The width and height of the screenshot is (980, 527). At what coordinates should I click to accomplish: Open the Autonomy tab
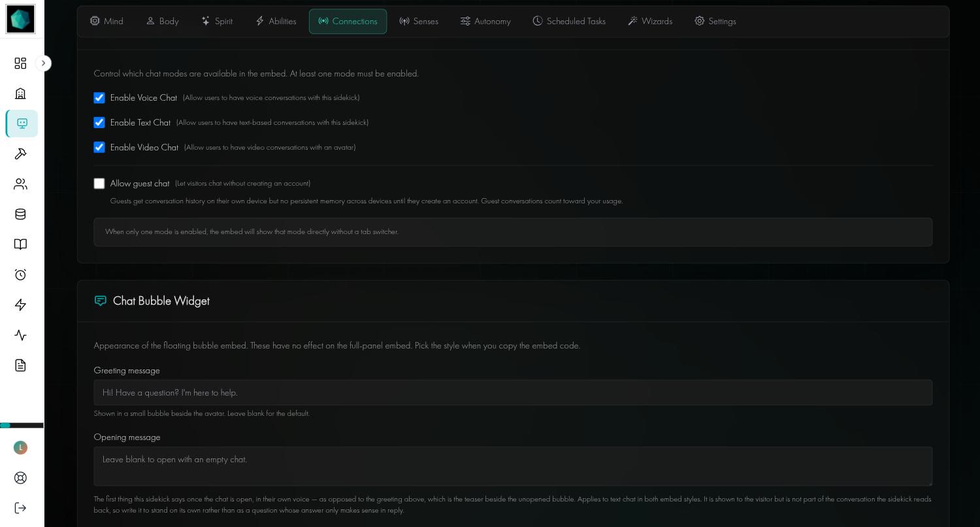pos(485,22)
